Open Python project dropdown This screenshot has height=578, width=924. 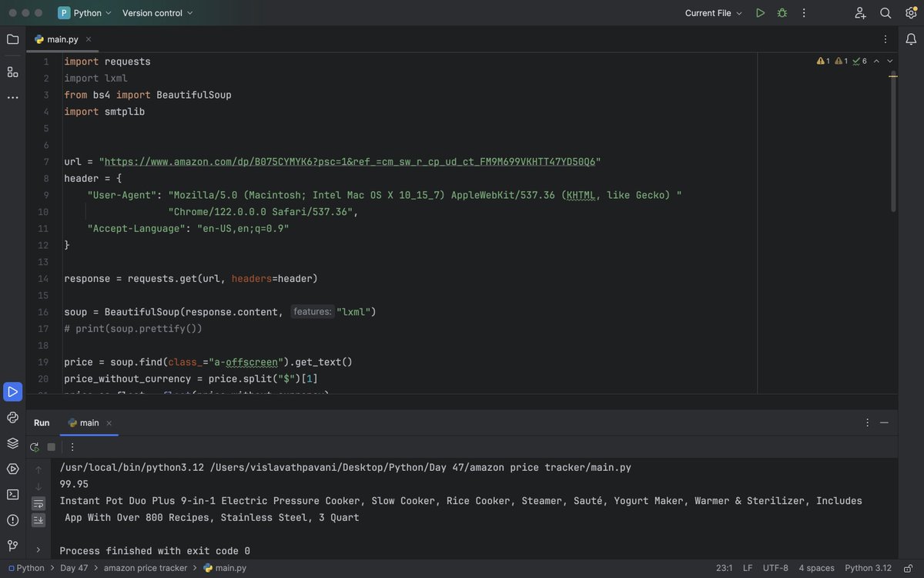(85, 13)
